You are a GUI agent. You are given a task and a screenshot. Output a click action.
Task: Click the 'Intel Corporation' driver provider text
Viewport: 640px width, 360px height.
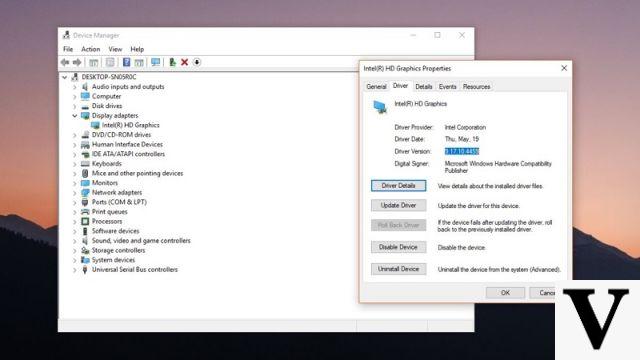465,127
